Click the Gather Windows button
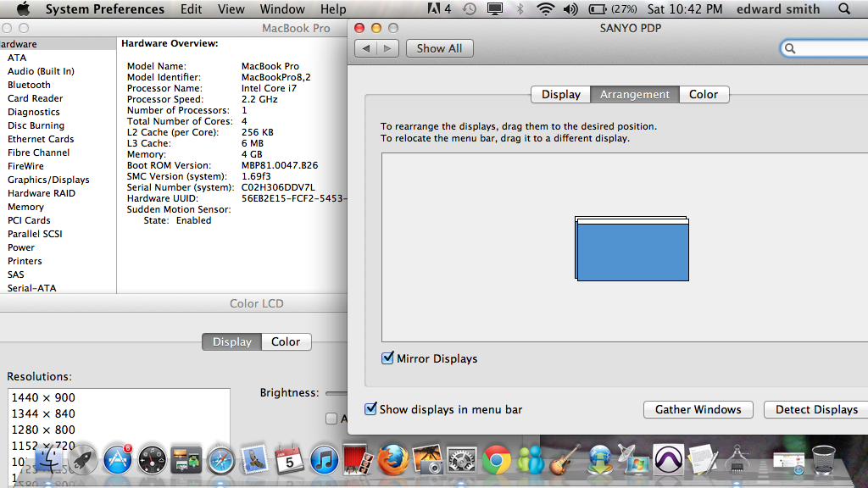The width and height of the screenshot is (868, 488). click(698, 409)
